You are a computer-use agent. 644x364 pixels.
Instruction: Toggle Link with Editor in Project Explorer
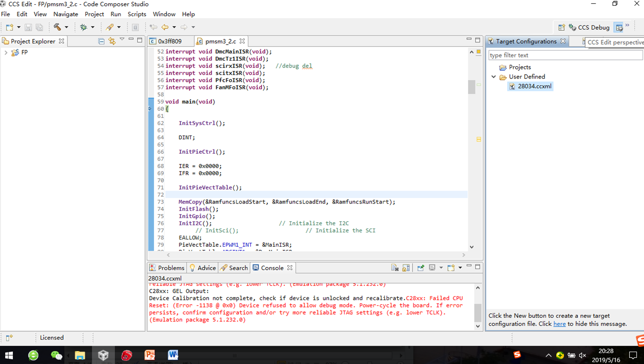point(112,41)
